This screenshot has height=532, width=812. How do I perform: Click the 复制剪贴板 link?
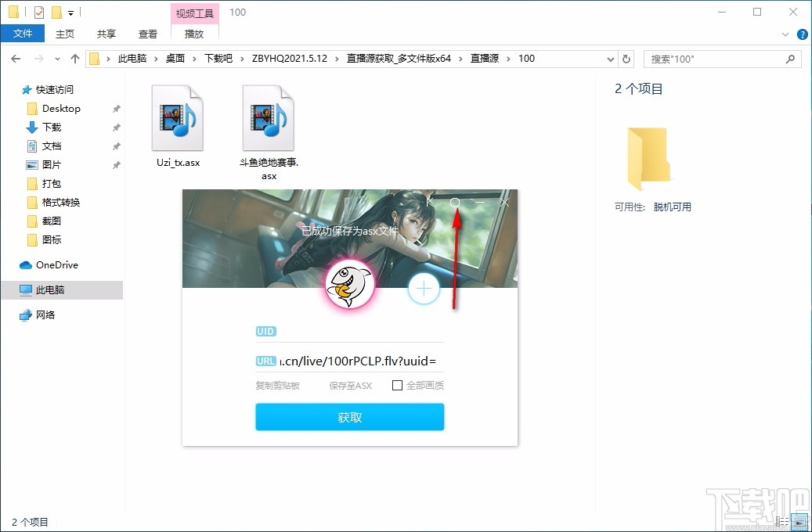coord(278,385)
